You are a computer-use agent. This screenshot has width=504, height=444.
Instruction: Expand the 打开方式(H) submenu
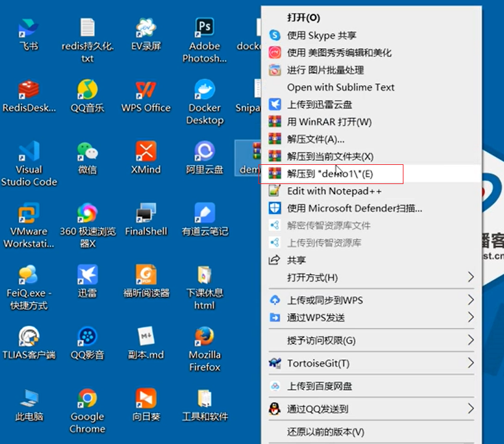tap(371, 277)
